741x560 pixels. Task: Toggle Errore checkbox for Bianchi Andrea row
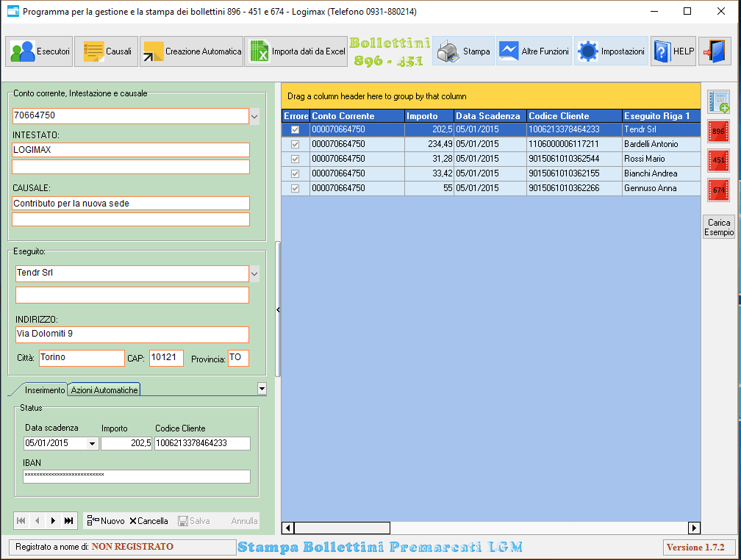tap(296, 173)
